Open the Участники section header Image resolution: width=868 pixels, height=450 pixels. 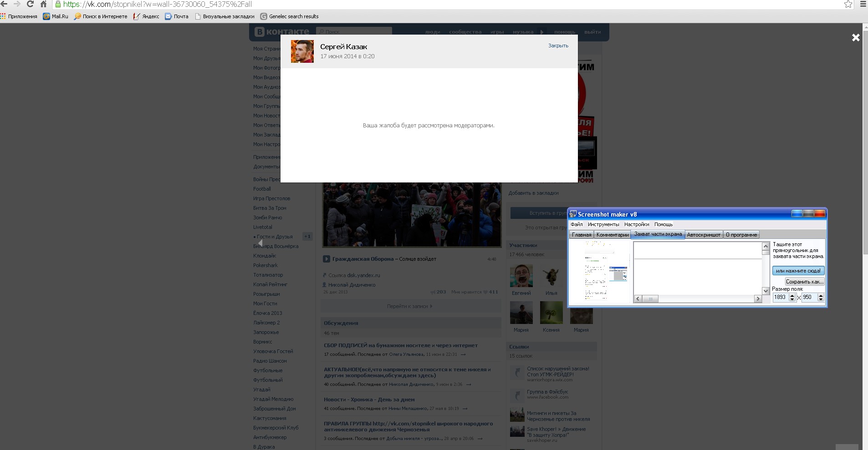(x=523, y=245)
